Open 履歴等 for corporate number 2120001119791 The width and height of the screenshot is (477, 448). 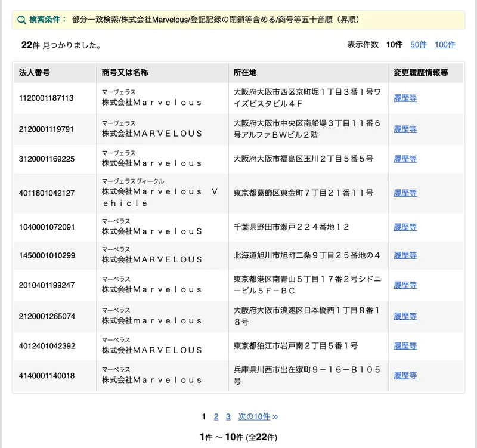click(405, 129)
